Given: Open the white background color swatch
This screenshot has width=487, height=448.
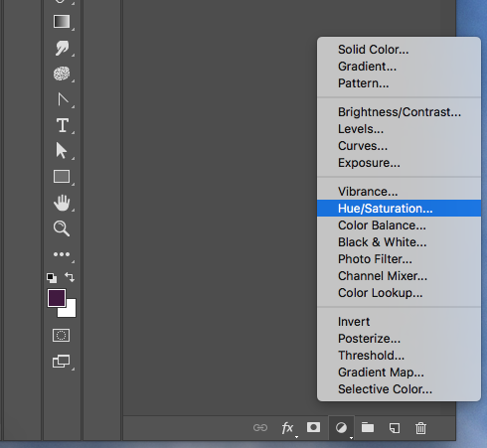Looking at the screenshot, I should pyautogui.click(x=71, y=311).
